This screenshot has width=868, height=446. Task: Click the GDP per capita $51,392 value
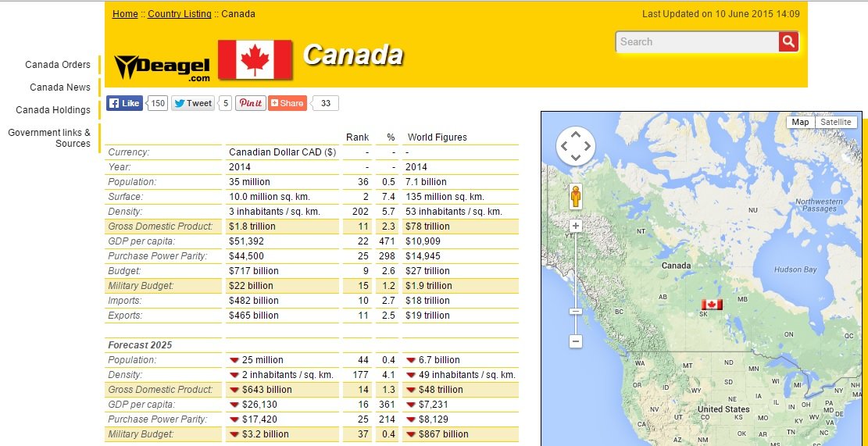246,241
